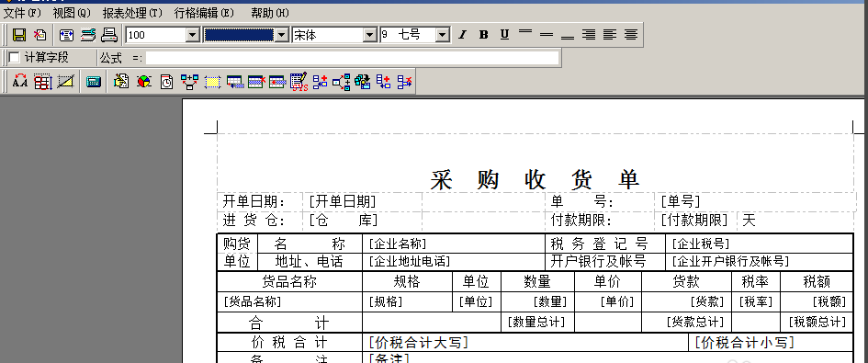
Task: Open the font size 七号 dropdown
Action: coord(443,35)
